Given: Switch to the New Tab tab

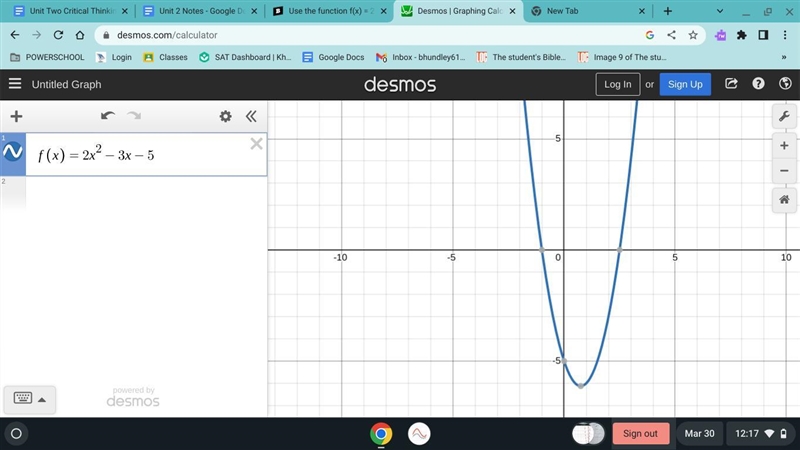Looking at the screenshot, I should pyautogui.click(x=587, y=11).
